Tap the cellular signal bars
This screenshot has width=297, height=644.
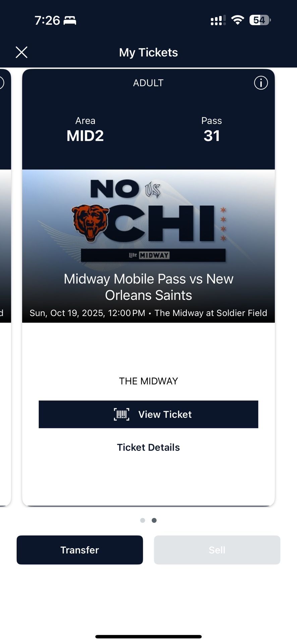coord(218,21)
